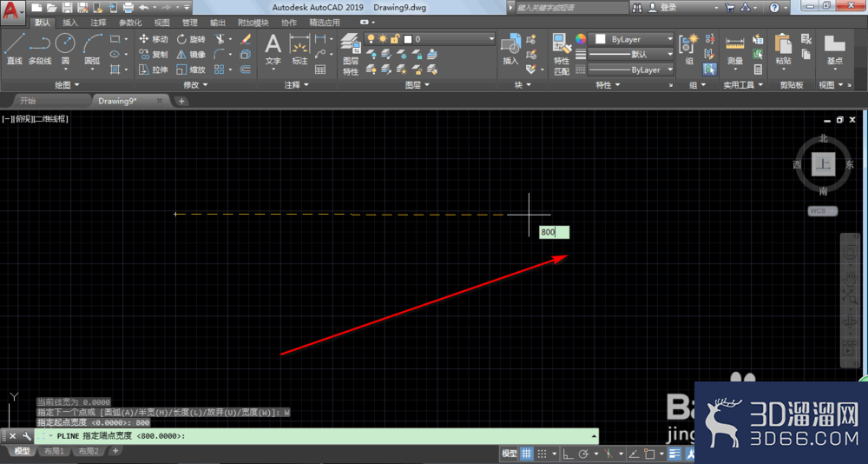Click the Explode tool icon
The height and width of the screenshot is (464, 868).
pos(246,55)
